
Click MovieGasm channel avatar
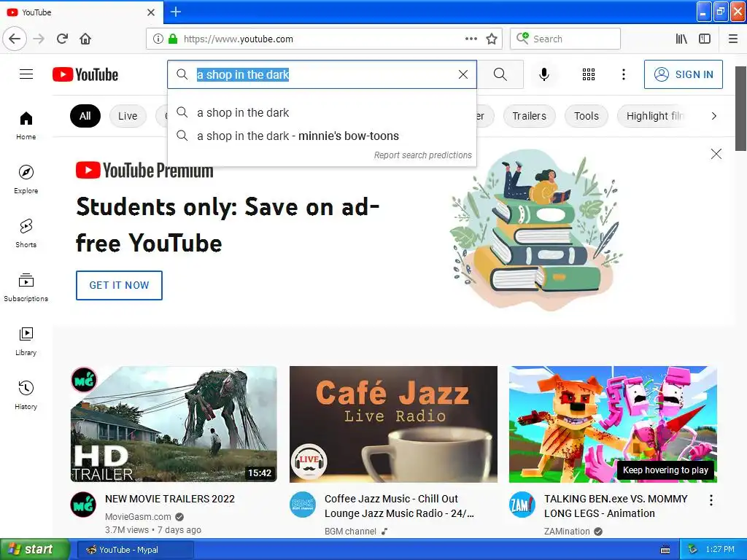[x=83, y=505]
